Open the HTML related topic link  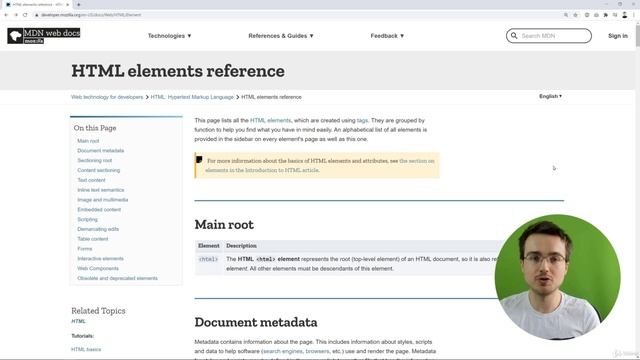[x=78, y=321]
